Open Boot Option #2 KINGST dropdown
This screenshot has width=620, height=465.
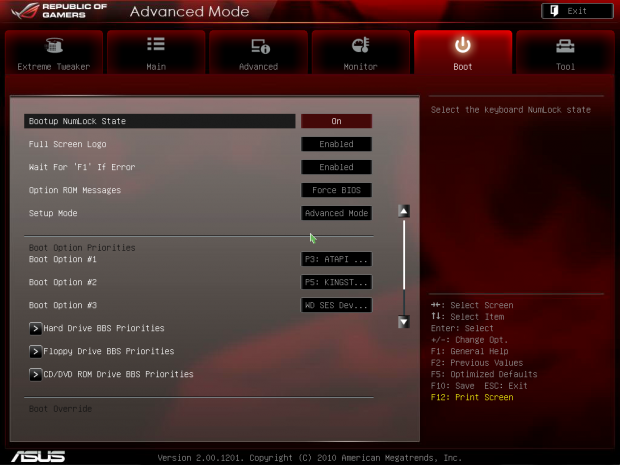pyautogui.click(x=336, y=282)
